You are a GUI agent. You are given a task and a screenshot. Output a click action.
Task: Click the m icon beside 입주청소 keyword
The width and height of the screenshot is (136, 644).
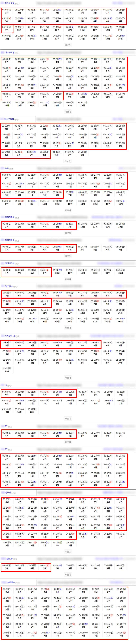(x=14, y=287)
